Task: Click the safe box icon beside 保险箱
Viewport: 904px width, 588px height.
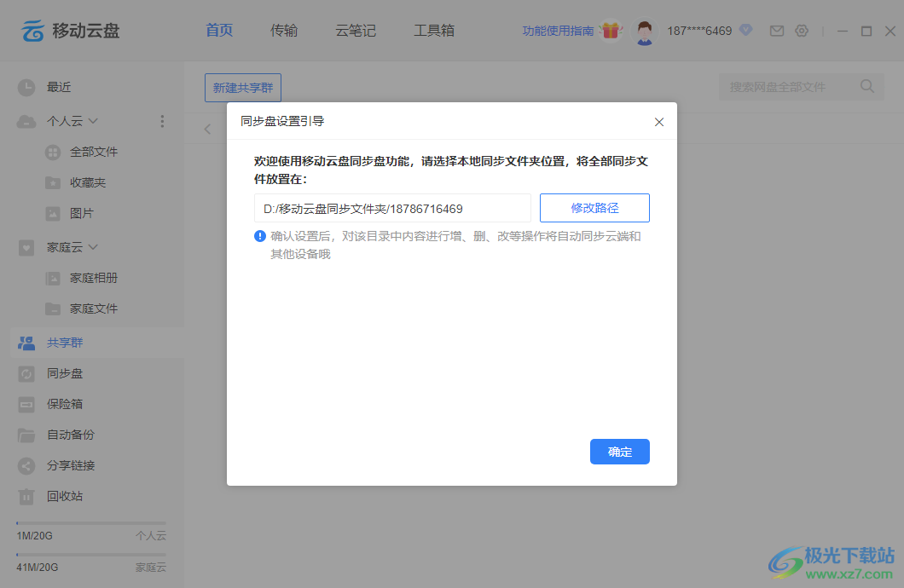Action: click(x=26, y=404)
